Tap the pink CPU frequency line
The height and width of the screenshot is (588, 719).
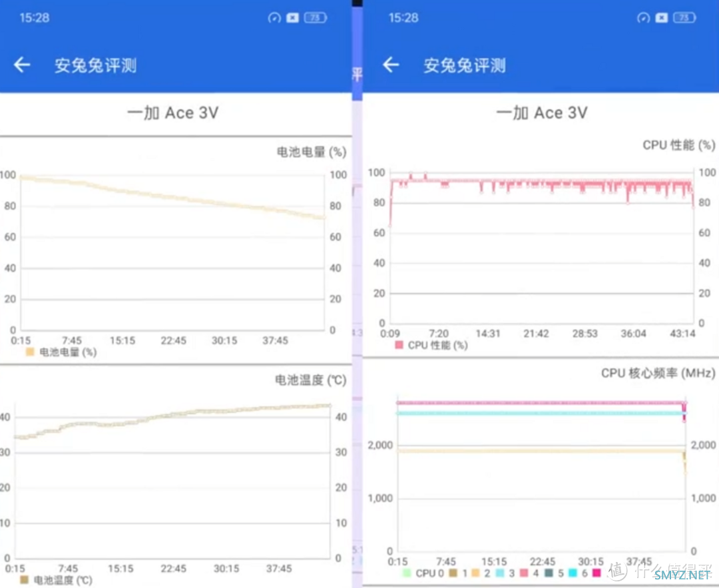pyautogui.click(x=541, y=403)
